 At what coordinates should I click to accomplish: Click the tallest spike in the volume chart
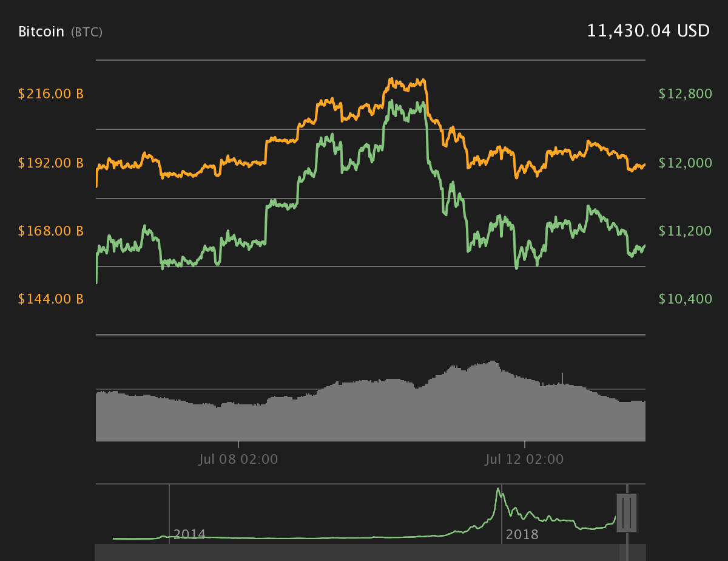tap(562, 378)
